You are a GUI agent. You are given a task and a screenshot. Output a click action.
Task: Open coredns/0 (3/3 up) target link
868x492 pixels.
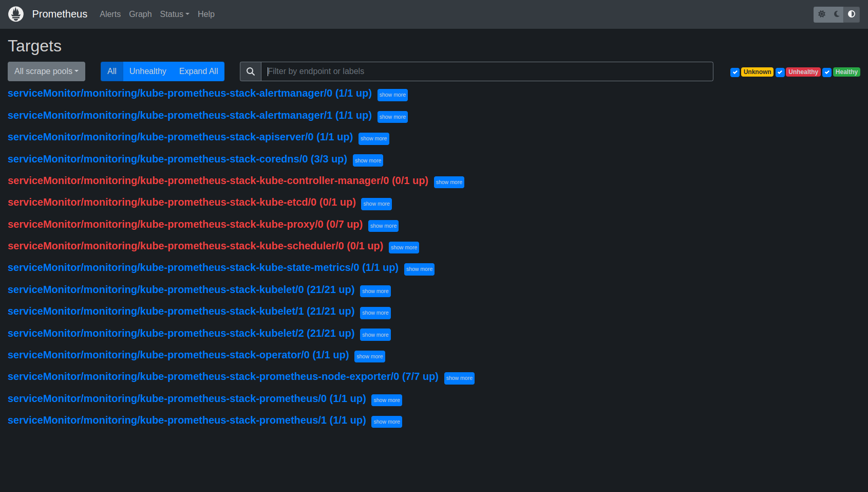177,159
